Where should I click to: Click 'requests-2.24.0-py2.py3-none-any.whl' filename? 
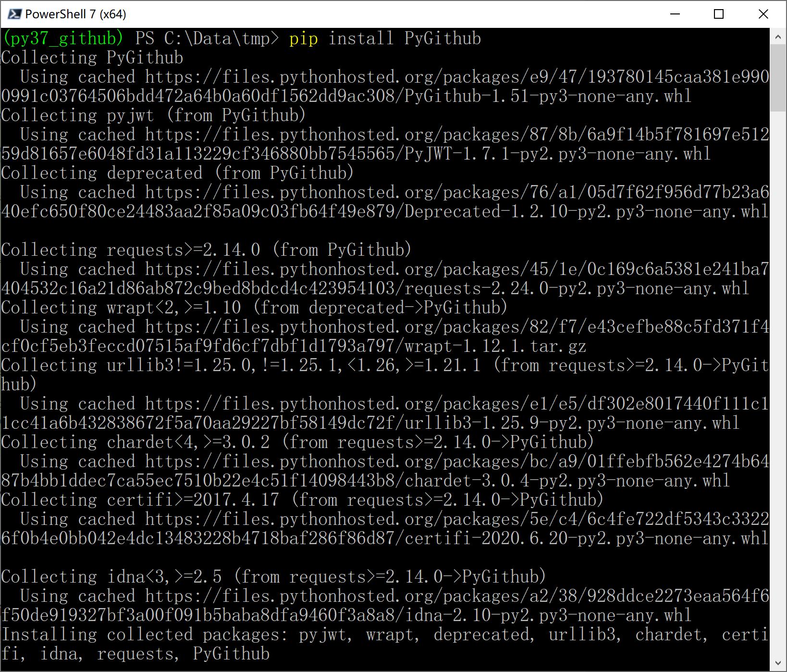[577, 288]
